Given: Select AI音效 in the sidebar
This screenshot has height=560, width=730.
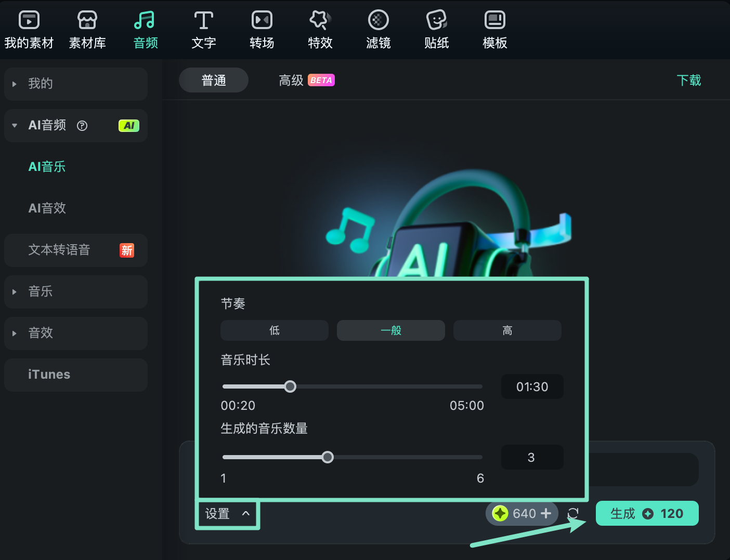Looking at the screenshot, I should [47, 208].
